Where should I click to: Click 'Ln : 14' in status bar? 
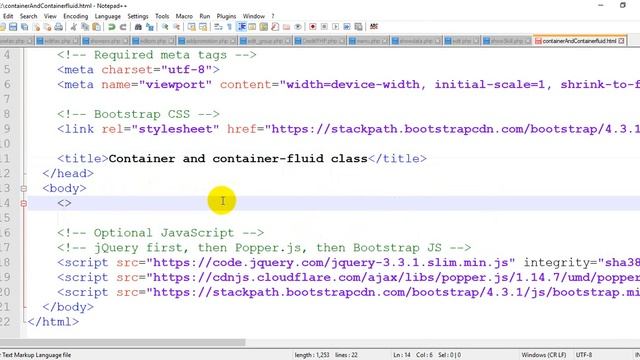click(402, 355)
